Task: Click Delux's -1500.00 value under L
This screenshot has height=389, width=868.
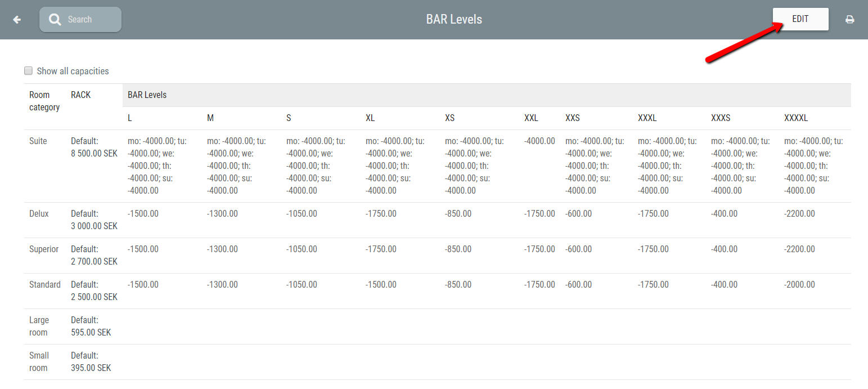Action: click(142, 213)
